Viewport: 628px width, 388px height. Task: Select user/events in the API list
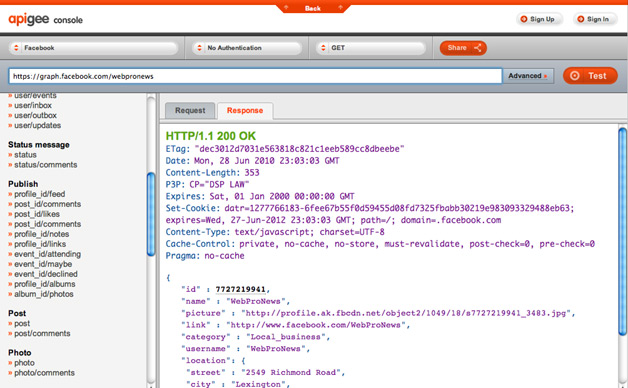[x=35, y=96]
